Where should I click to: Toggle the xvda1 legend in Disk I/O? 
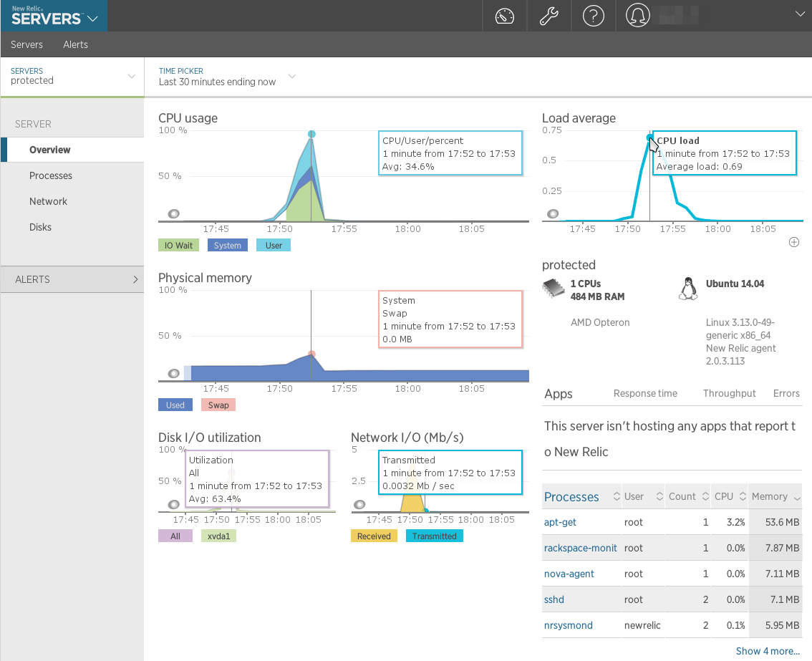click(218, 536)
